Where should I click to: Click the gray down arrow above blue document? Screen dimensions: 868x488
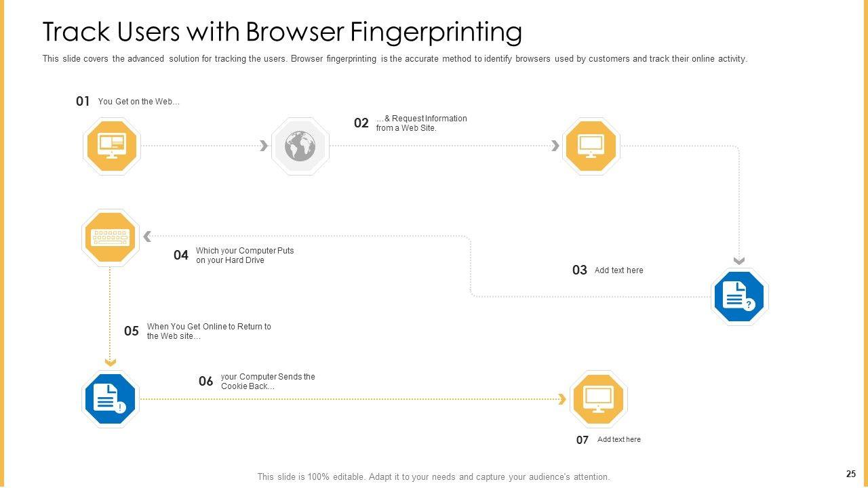739,261
